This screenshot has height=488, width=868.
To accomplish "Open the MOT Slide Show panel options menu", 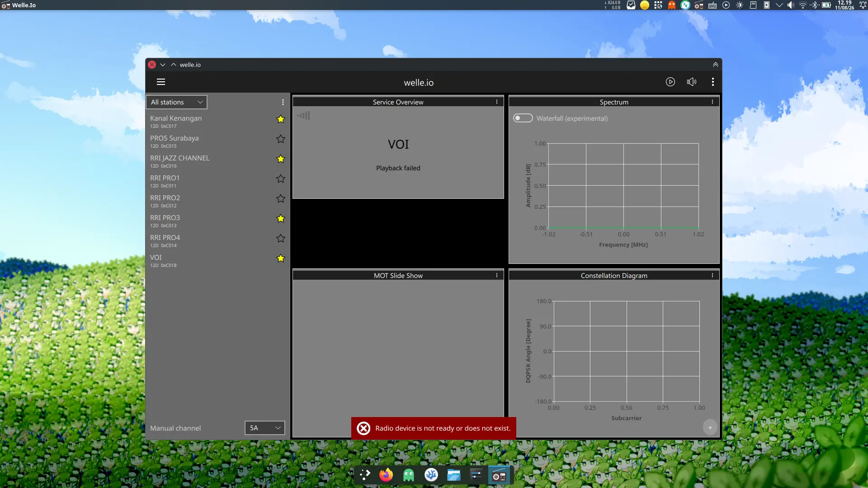I will point(497,276).
